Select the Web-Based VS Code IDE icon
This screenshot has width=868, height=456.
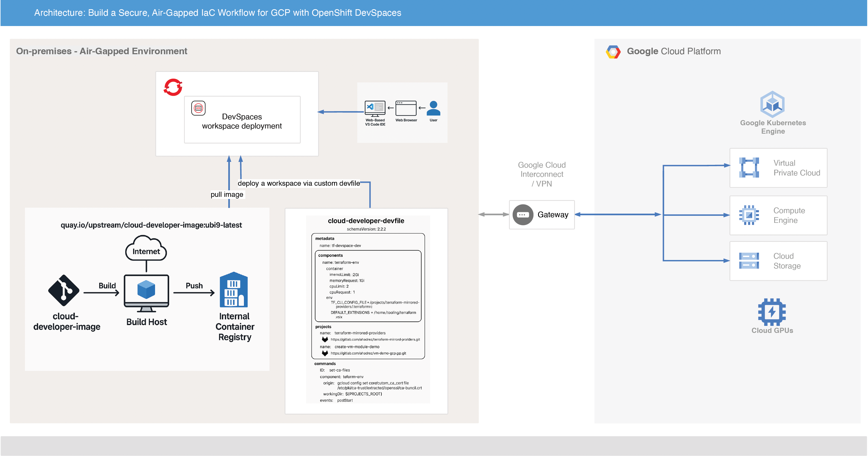click(375, 108)
